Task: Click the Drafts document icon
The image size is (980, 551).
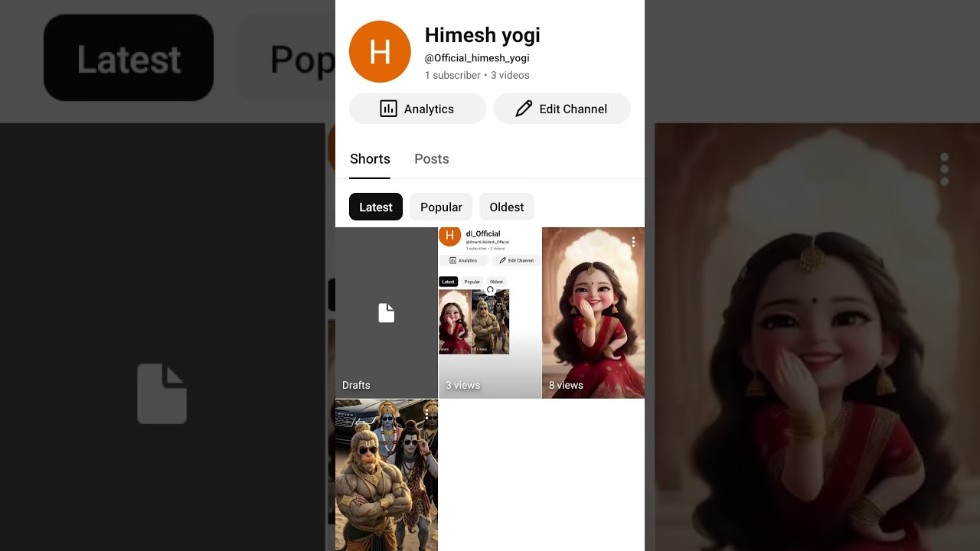Action: (x=387, y=313)
